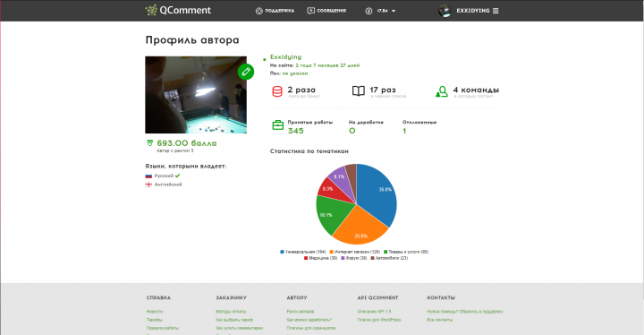644x335 pixels.
Task: Click the '2 раза' bonus count
Action: [x=301, y=90]
